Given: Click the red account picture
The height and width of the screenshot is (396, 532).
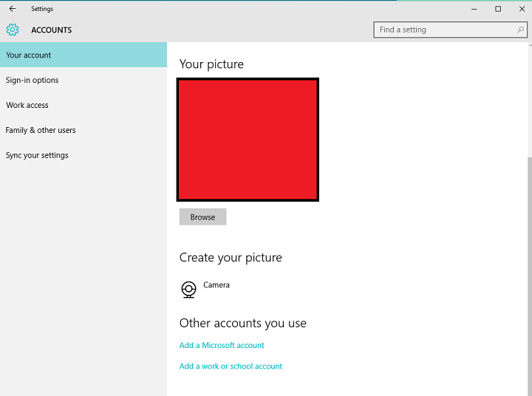Looking at the screenshot, I should click(248, 140).
